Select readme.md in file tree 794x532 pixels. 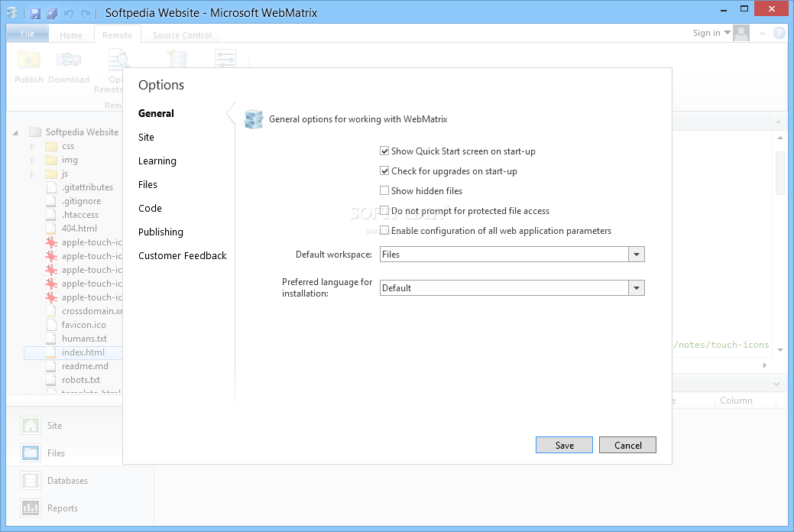pyautogui.click(x=85, y=366)
